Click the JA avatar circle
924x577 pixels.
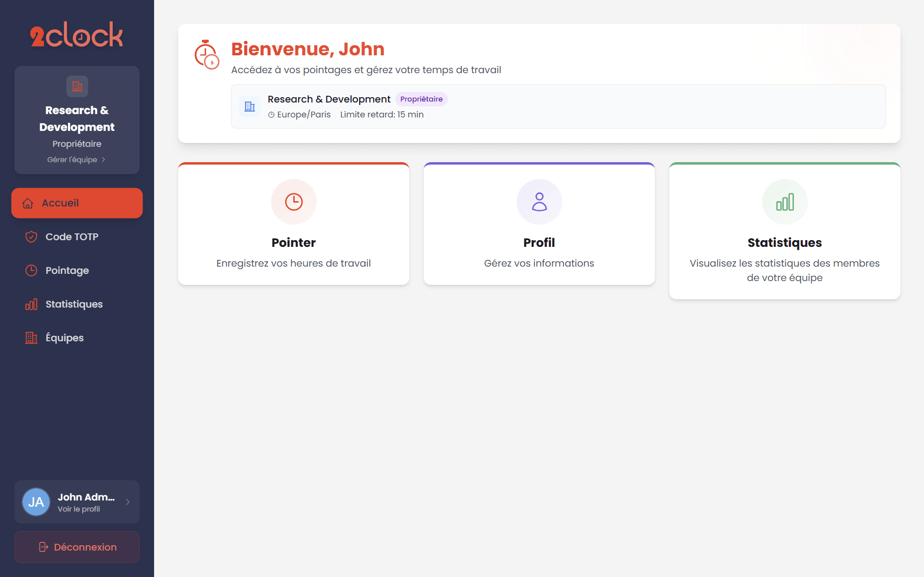[36, 502]
